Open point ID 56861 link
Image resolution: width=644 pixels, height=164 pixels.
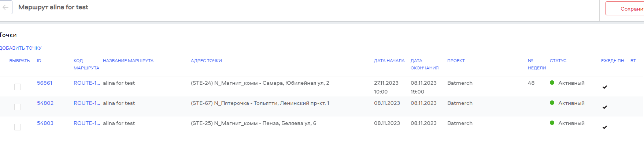pyautogui.click(x=45, y=83)
